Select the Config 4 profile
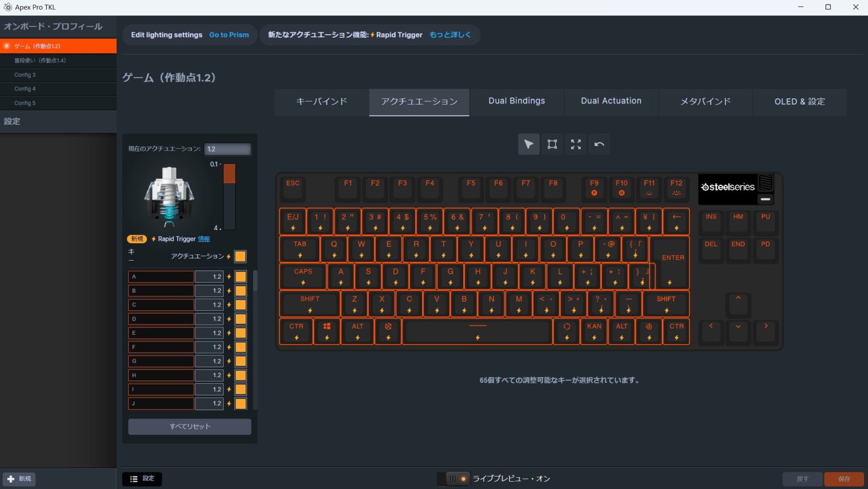 coord(58,89)
